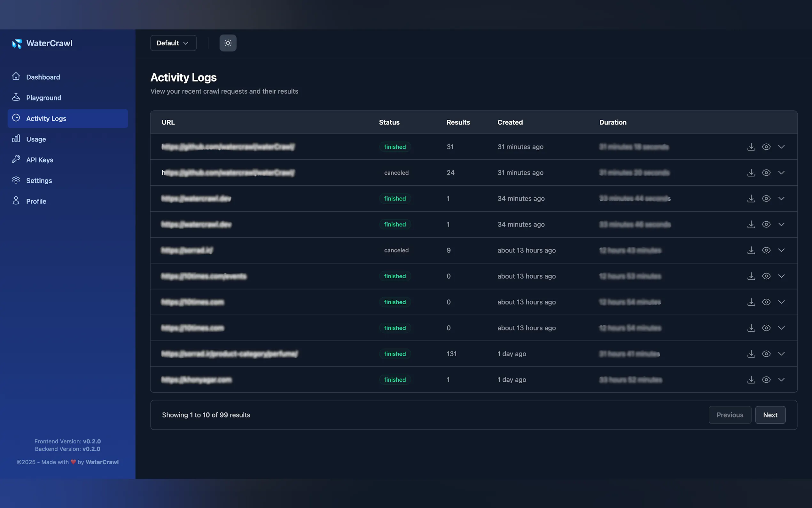Open API Keys key icon in sidebar
The image size is (812, 508).
[16, 159]
